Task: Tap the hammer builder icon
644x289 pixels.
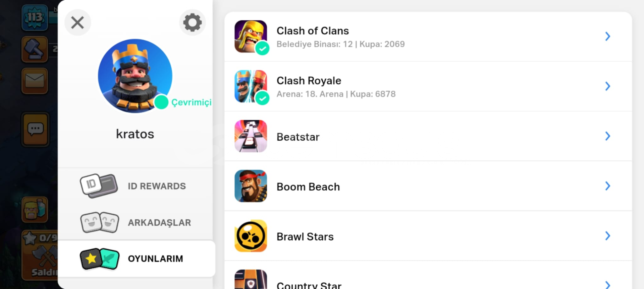Action: [x=35, y=50]
